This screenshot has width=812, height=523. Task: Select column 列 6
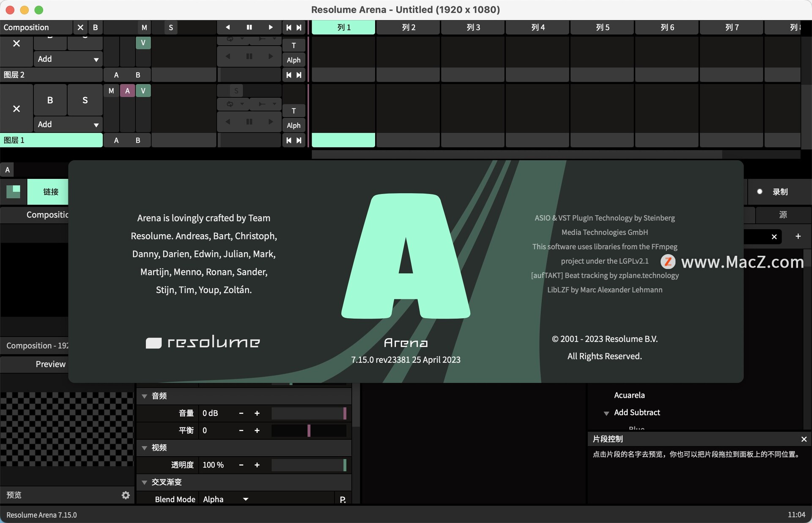coord(667,27)
